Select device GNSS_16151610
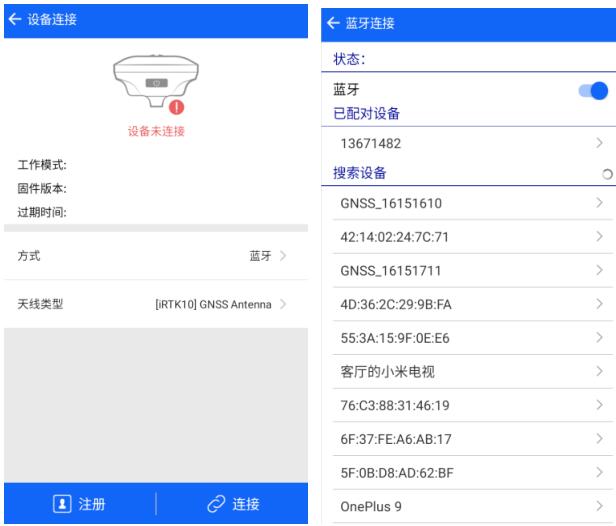Viewport: 616px width, 526px height. [468, 204]
